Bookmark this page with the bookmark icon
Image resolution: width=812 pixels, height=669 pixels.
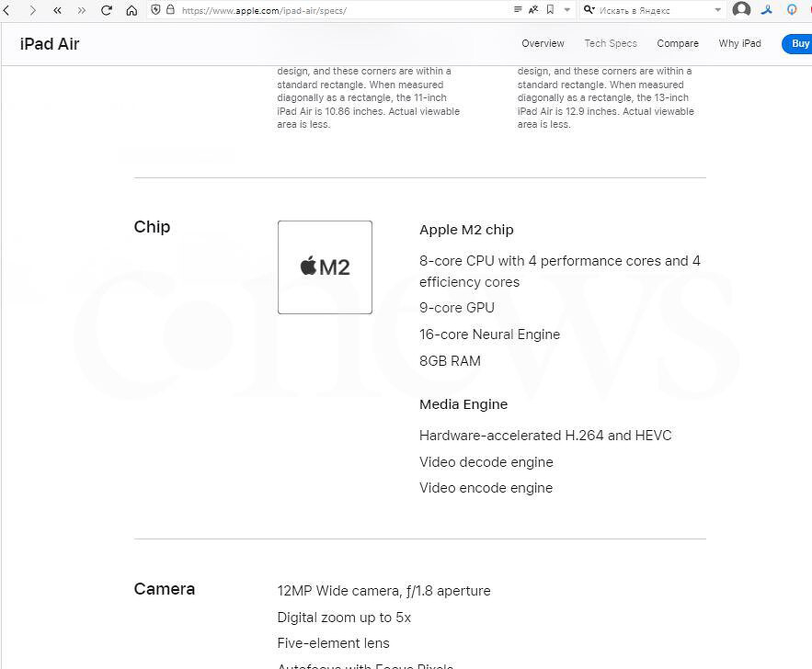(x=551, y=9)
